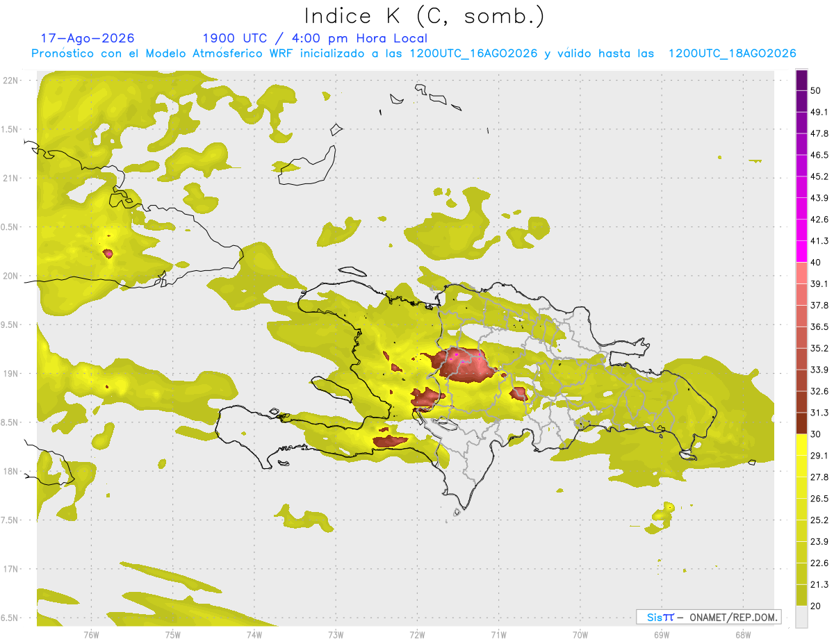Click the latitude label "21N"
Viewport: 834px width, 644px height.
(x=11, y=178)
